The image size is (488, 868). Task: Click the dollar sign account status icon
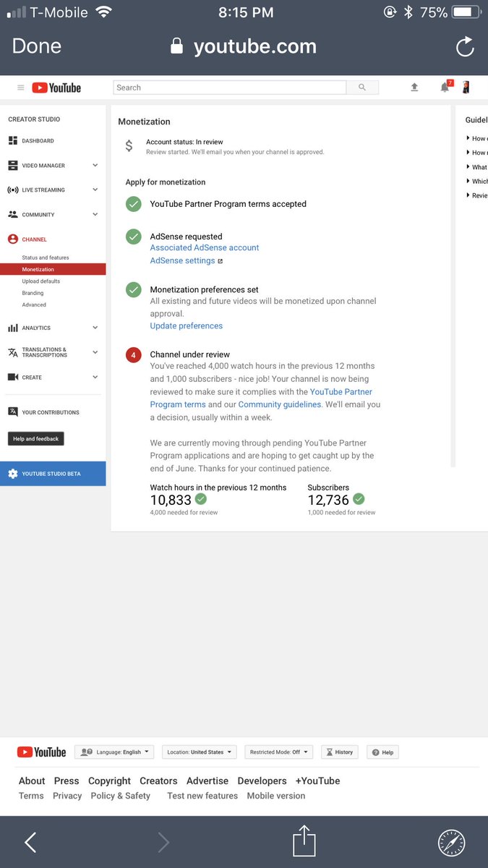tap(129, 146)
